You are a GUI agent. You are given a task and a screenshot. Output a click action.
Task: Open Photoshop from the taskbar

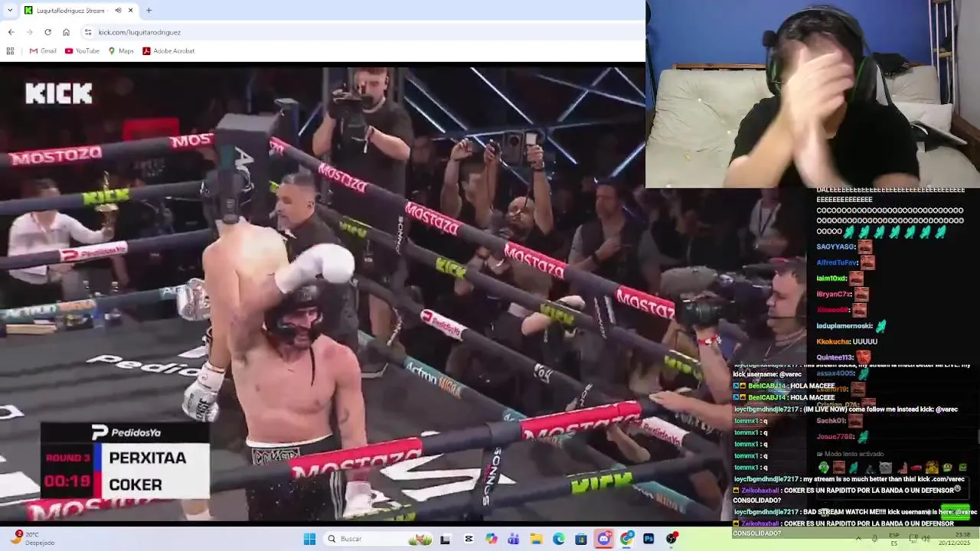coord(649,539)
